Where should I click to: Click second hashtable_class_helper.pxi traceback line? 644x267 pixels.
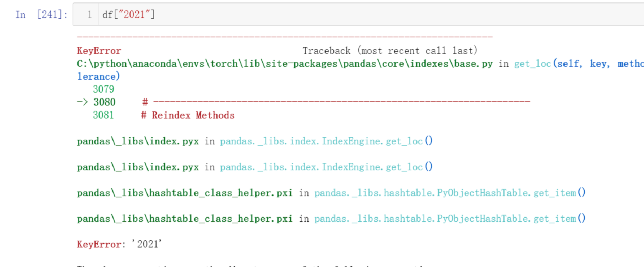pos(331,219)
